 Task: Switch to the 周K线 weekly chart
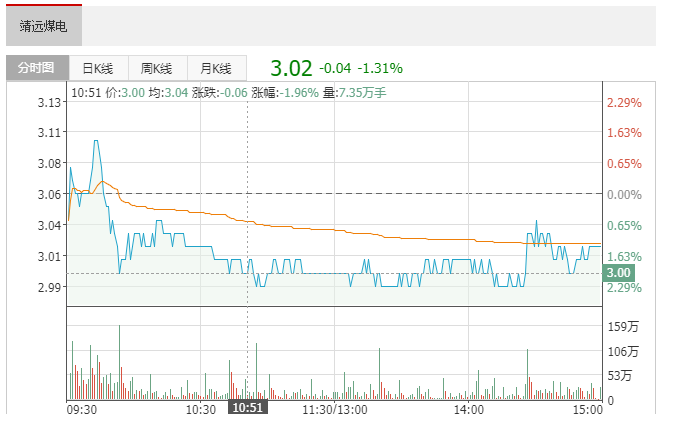(x=156, y=68)
